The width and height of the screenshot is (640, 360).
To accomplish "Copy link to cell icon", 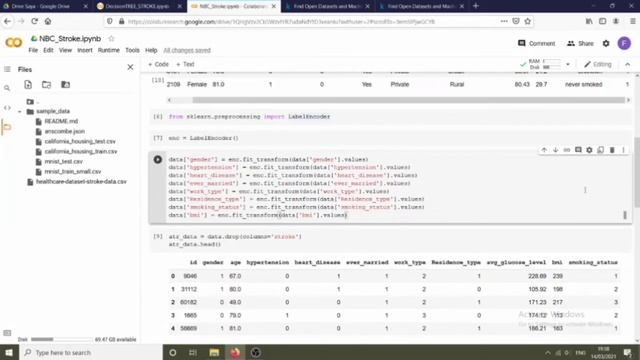I will (567, 150).
